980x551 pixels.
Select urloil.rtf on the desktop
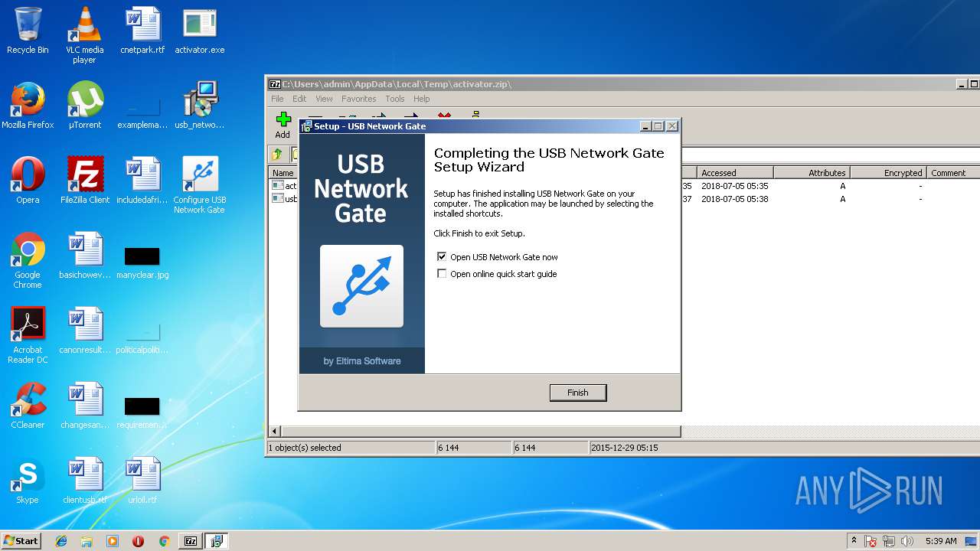click(x=142, y=481)
